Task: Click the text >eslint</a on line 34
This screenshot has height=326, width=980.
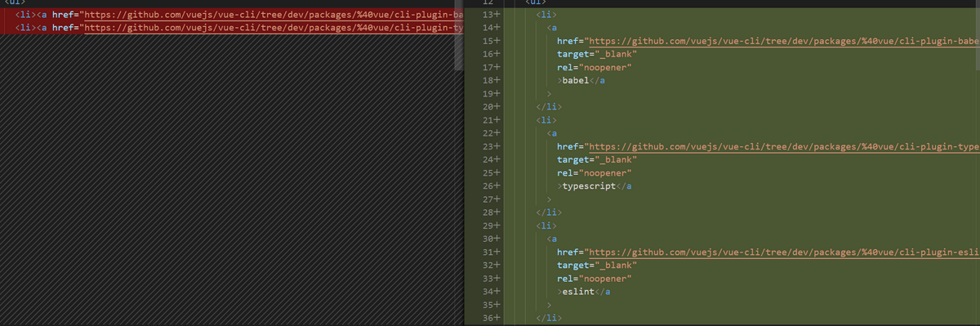Action: click(583, 292)
